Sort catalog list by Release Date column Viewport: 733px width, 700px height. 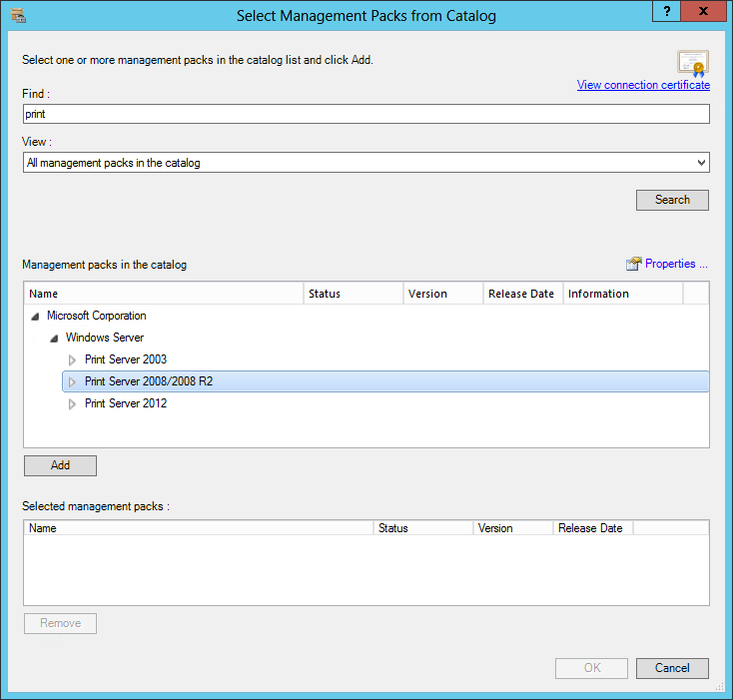coord(523,294)
